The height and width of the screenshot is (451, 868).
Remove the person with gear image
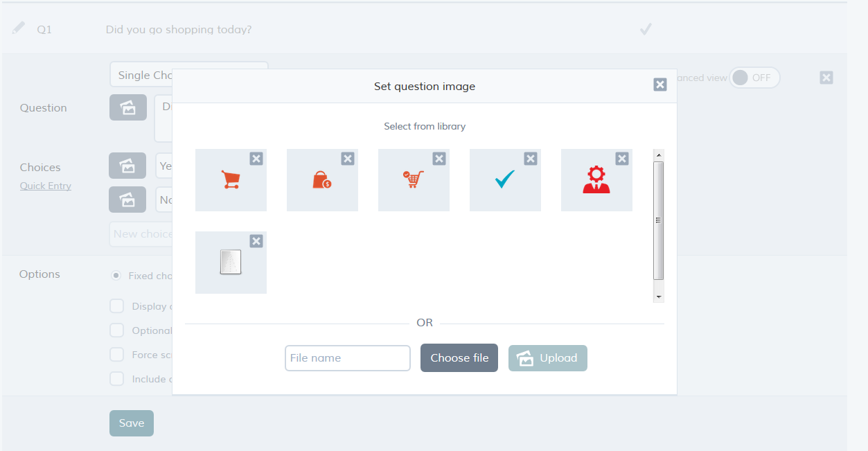point(622,159)
